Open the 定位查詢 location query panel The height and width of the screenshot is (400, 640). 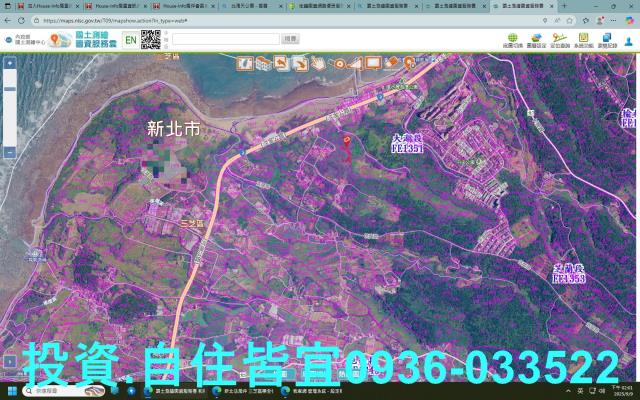click(x=560, y=40)
